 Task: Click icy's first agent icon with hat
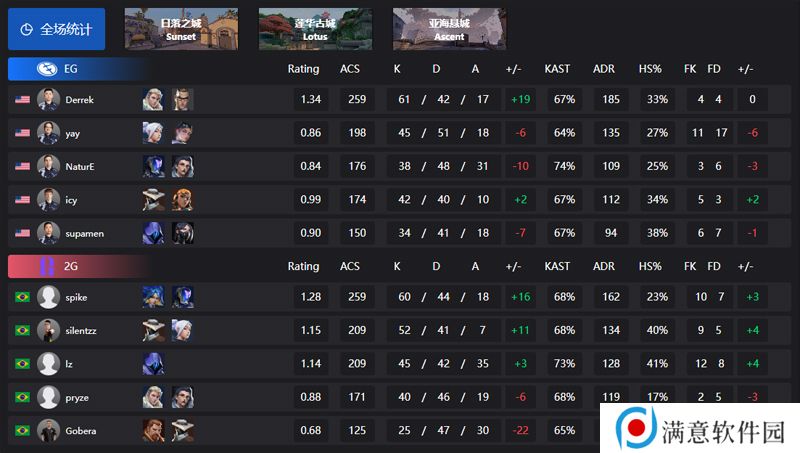(153, 200)
